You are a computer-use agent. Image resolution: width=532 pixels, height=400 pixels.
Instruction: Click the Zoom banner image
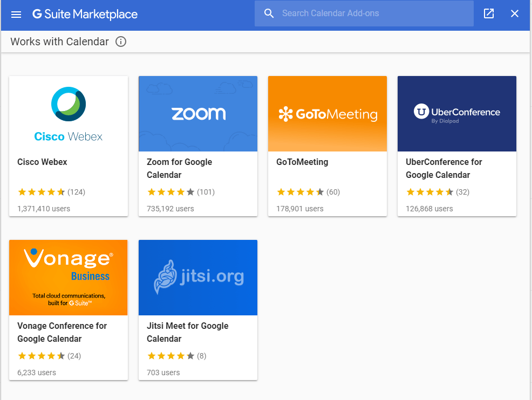[x=197, y=113]
